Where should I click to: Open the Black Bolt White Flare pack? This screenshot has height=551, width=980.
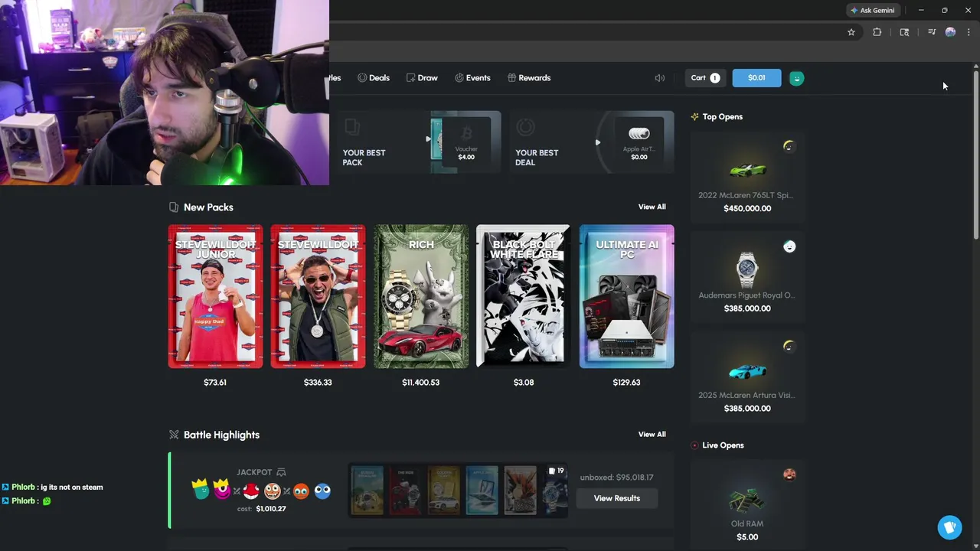(x=523, y=296)
